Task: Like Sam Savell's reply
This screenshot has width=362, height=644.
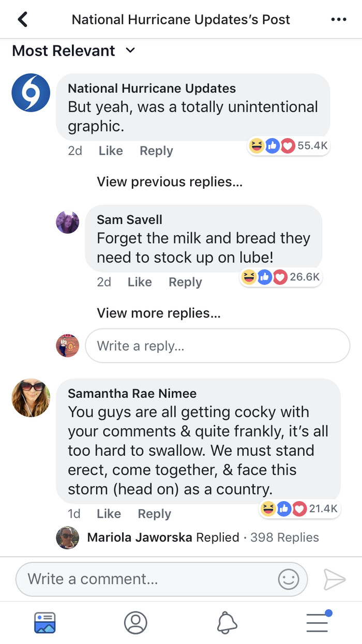Action: 140,282
